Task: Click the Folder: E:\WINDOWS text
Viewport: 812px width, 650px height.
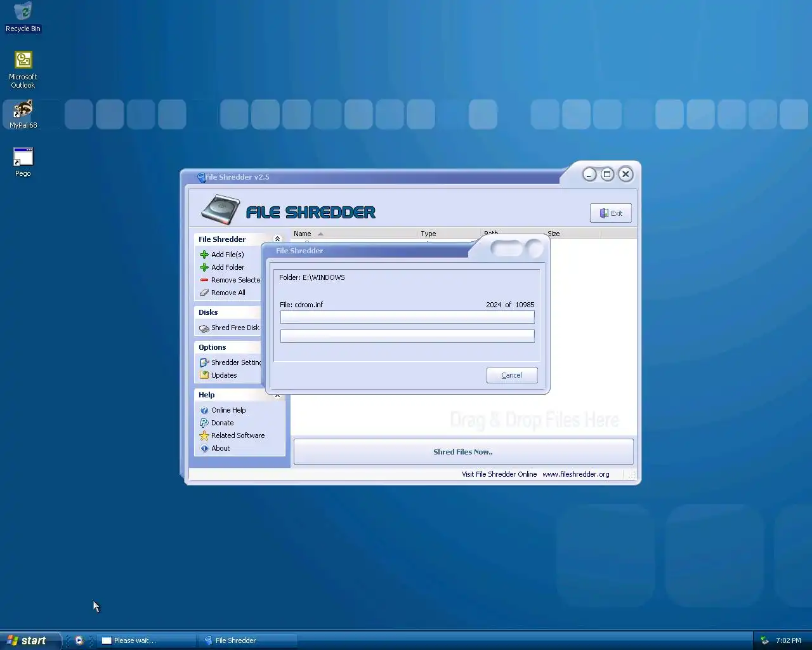Action: click(x=312, y=277)
